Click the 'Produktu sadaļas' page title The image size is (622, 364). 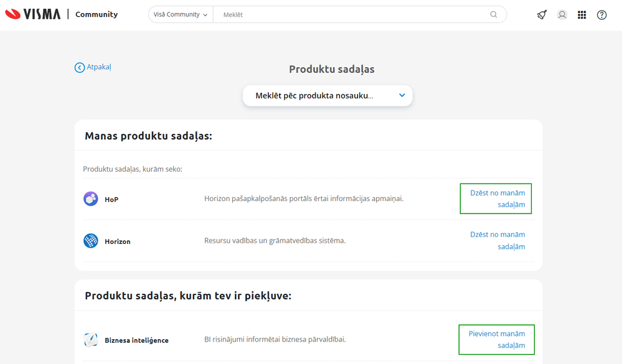click(x=332, y=69)
